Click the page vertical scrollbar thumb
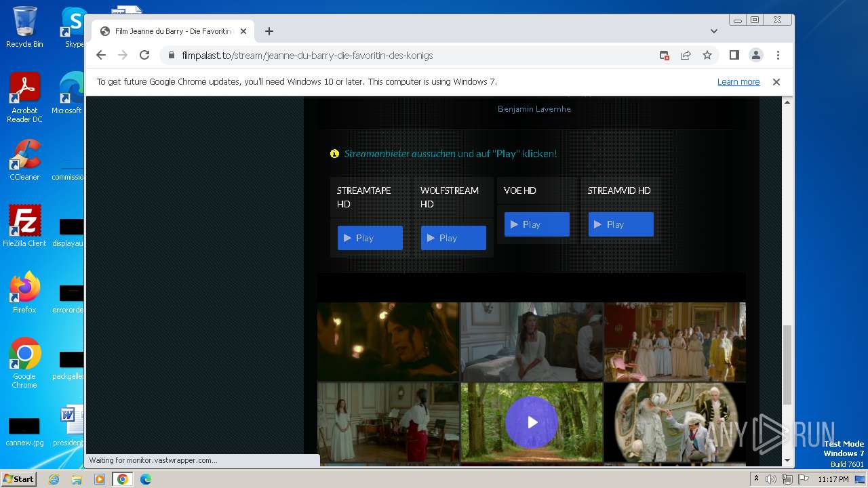 click(x=787, y=365)
